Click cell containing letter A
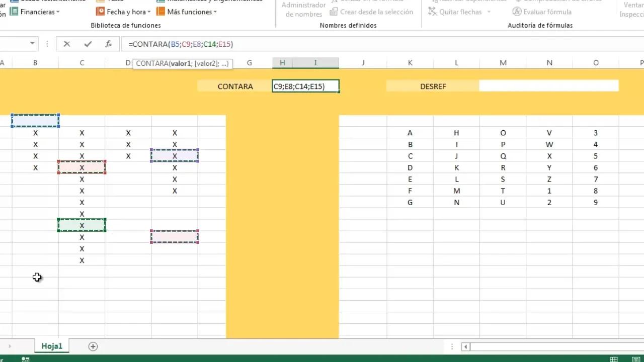The image size is (644, 362). tap(410, 133)
